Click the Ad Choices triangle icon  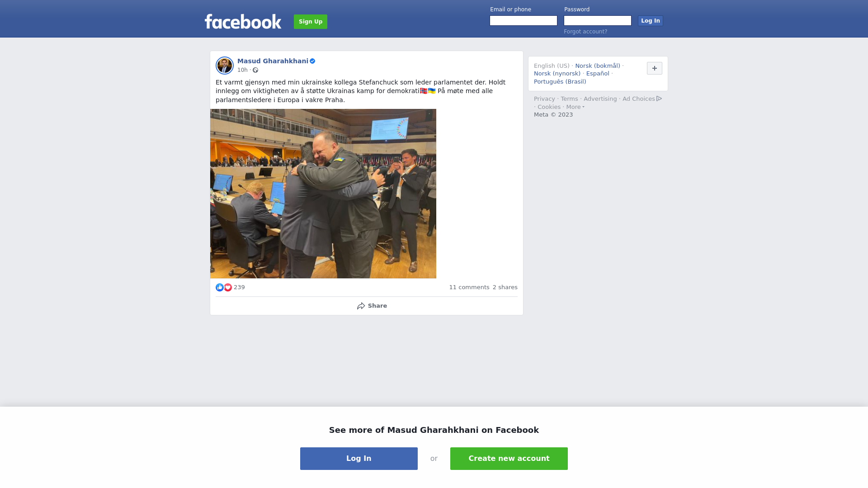(x=659, y=99)
